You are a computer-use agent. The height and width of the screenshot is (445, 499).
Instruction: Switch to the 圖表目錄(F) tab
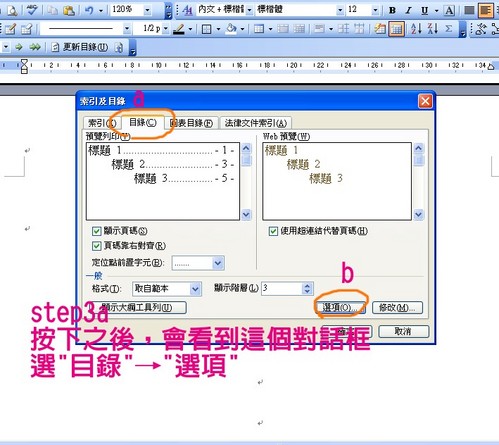click(x=192, y=123)
